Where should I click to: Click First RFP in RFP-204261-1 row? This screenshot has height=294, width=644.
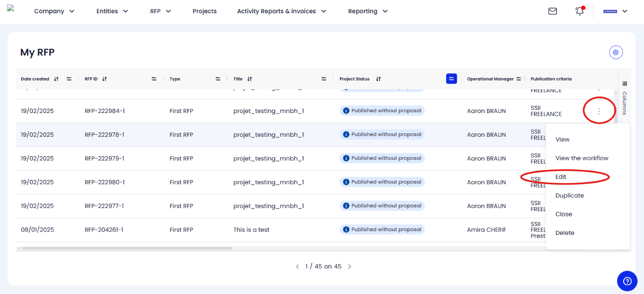coord(181,230)
